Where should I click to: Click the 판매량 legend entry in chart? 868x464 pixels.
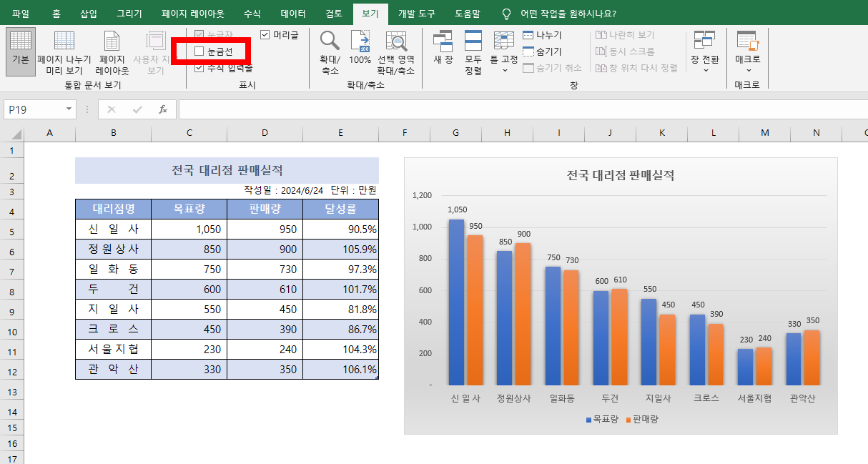coord(642,420)
